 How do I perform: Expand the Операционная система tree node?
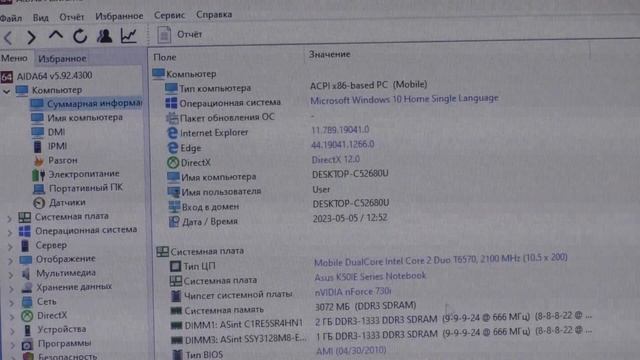(10, 232)
